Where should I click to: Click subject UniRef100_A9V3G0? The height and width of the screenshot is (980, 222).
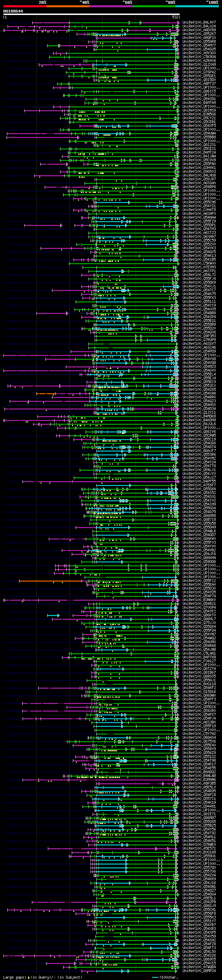[199, 53]
